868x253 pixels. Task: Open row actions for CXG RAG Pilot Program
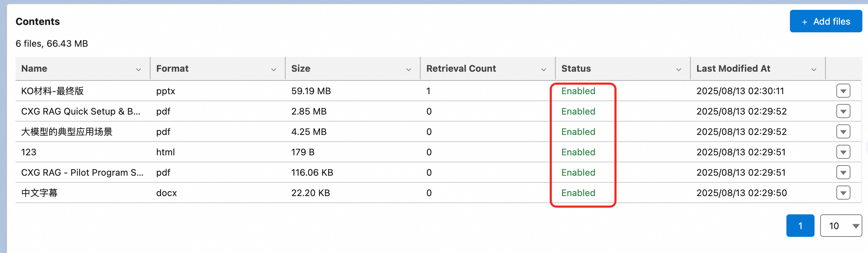coord(843,173)
